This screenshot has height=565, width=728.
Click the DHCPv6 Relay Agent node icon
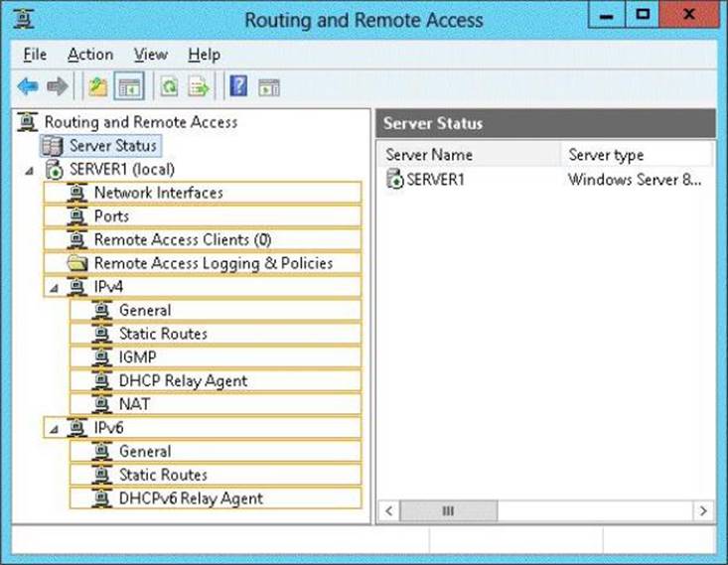click(101, 498)
